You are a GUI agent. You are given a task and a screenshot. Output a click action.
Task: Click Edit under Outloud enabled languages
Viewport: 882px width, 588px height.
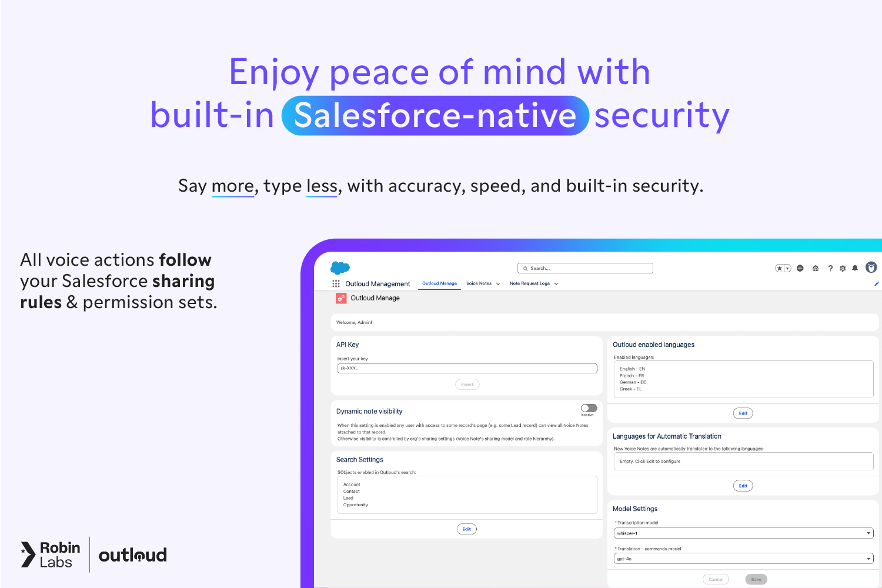point(743,413)
